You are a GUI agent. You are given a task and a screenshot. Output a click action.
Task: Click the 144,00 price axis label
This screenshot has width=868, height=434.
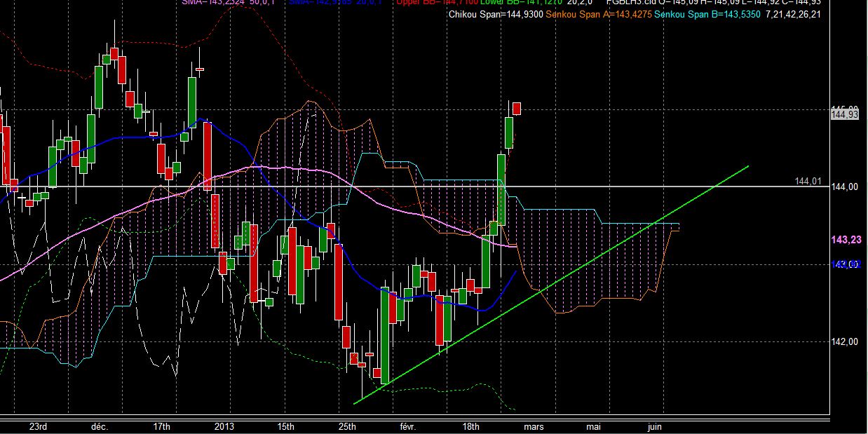[845, 187]
